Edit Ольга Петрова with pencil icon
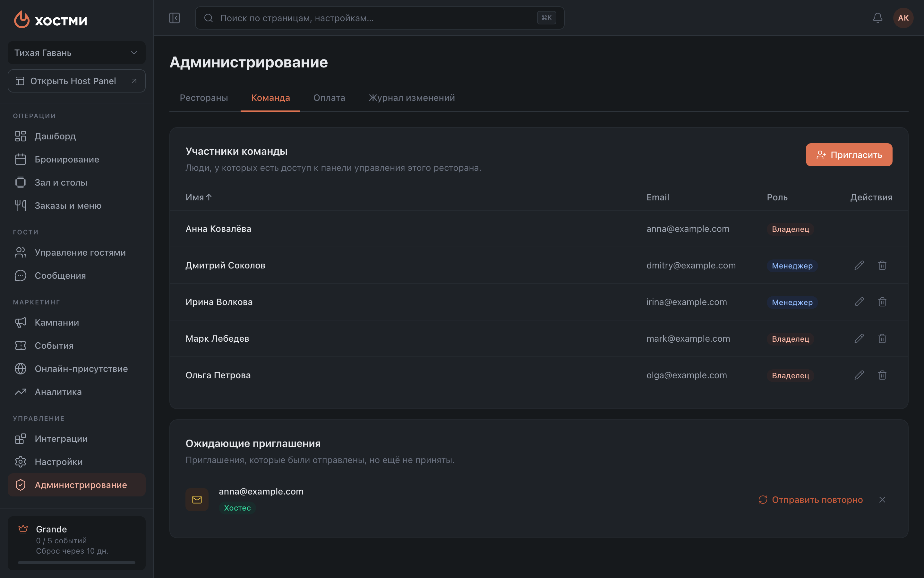 [x=859, y=375]
